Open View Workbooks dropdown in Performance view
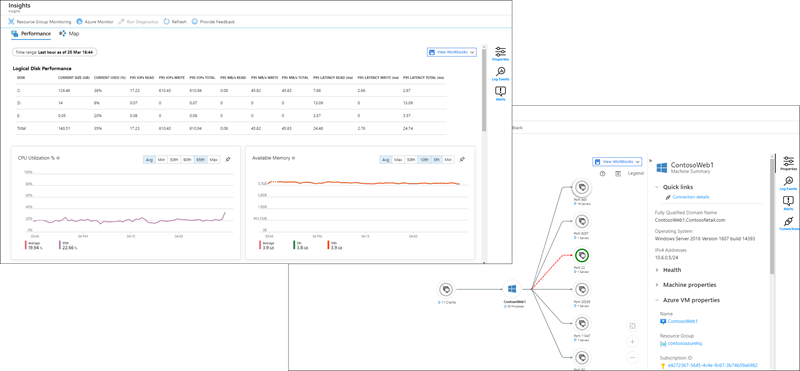This screenshot has width=800, height=371. coord(452,52)
